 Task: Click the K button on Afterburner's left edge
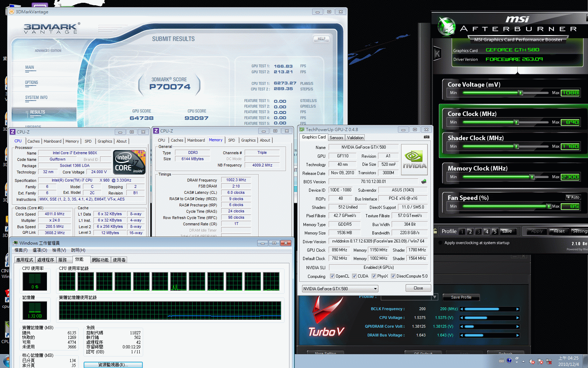(x=437, y=54)
